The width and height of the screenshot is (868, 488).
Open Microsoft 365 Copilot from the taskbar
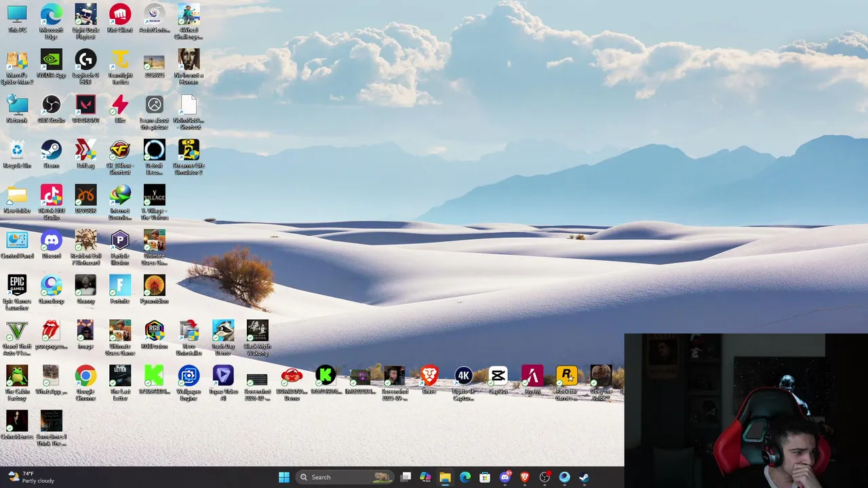tap(425, 477)
